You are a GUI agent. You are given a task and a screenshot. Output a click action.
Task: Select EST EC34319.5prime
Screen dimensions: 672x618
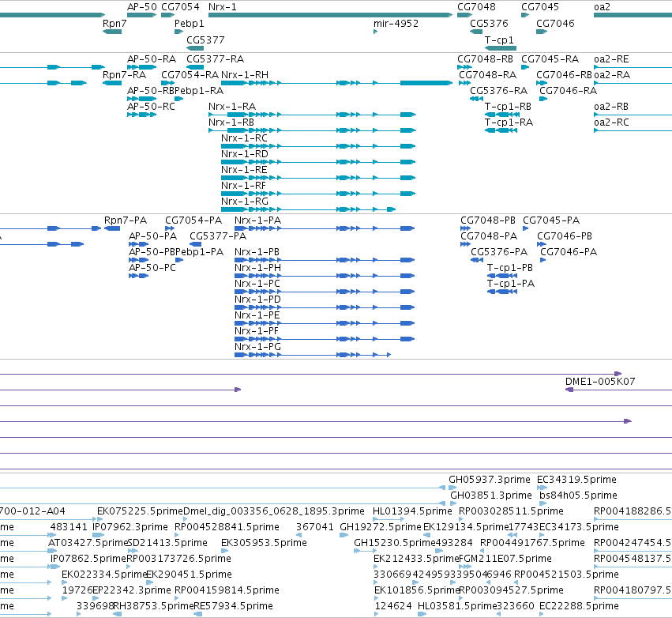click(577, 480)
